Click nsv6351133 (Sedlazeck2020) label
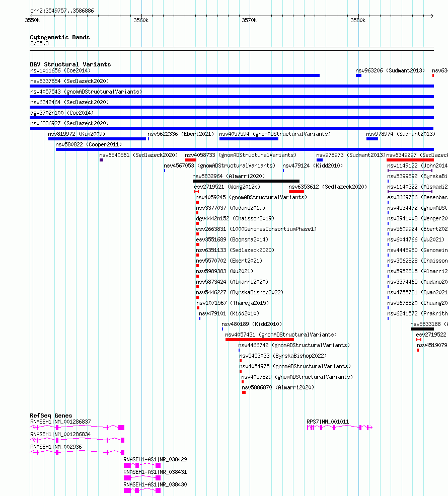This screenshot has width=448, height=496. click(235, 250)
